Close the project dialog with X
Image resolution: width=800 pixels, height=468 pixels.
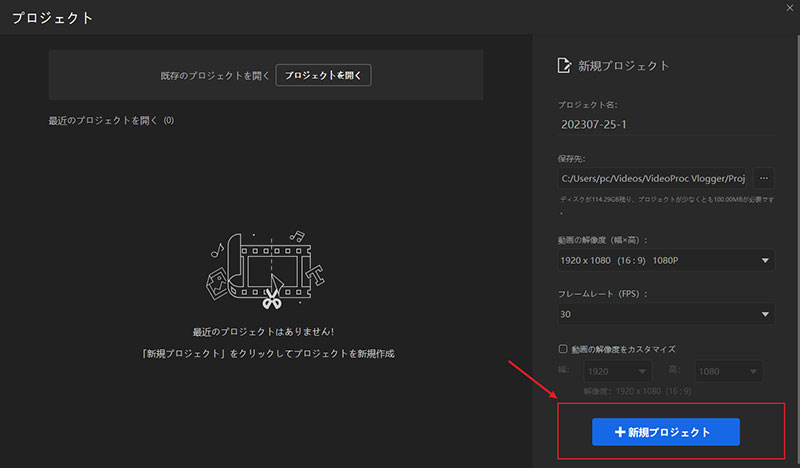pos(790,8)
